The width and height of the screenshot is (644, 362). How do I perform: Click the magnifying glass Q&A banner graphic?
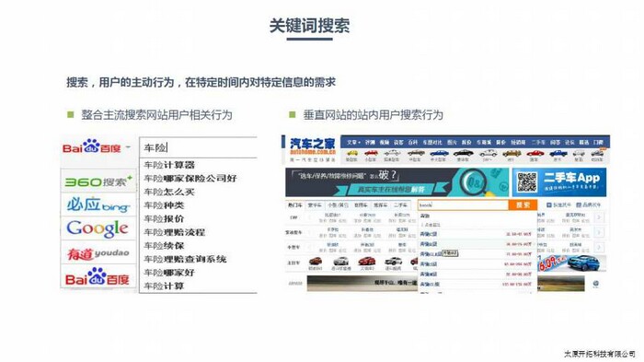(x=475, y=181)
